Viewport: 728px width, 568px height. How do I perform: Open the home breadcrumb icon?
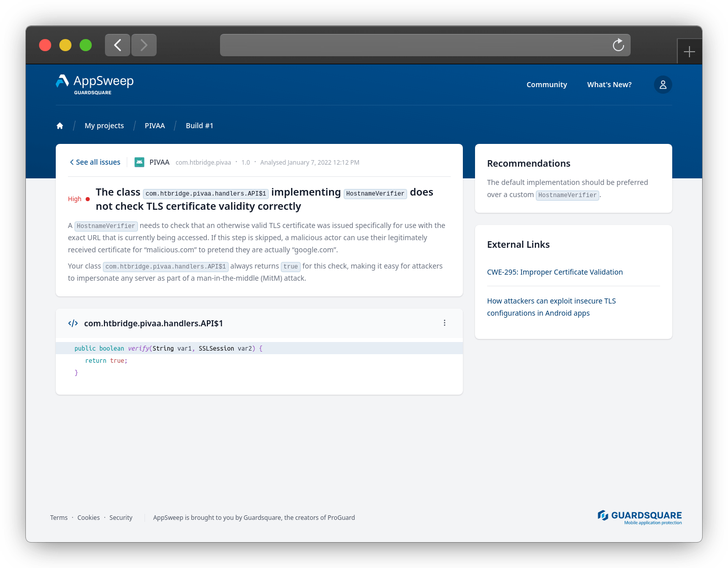pyautogui.click(x=60, y=125)
